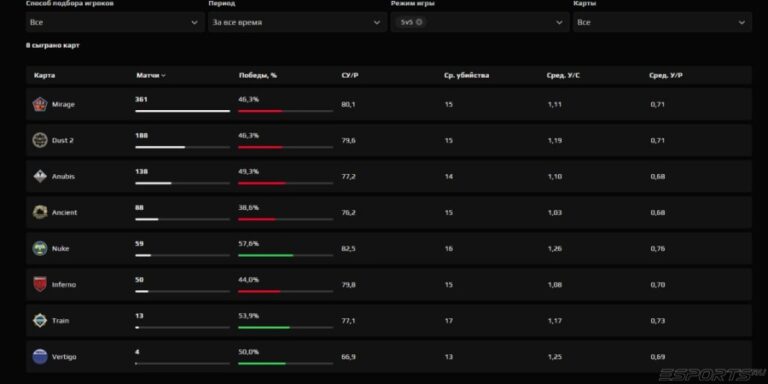Click the Inferno map icon

[40, 285]
